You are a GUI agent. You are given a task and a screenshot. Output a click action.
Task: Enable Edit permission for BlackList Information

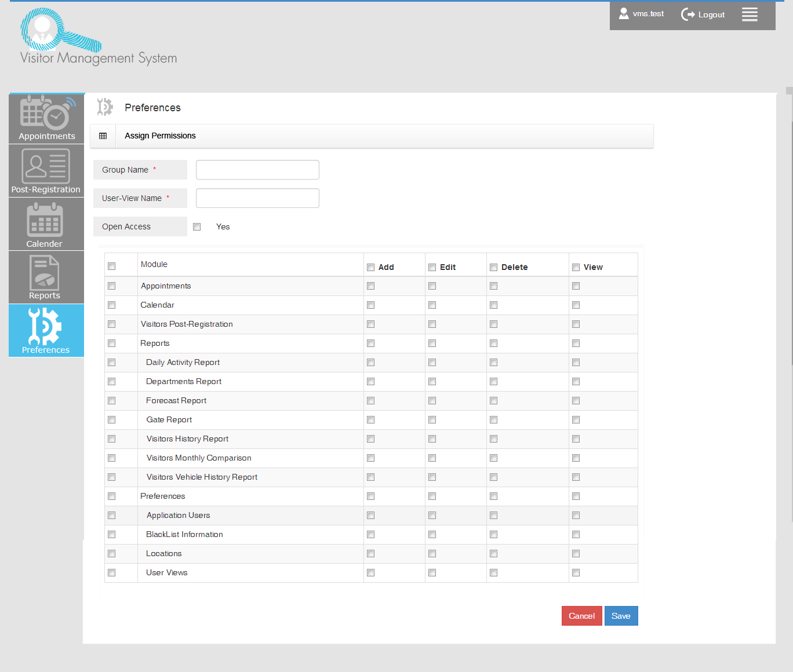[432, 535]
